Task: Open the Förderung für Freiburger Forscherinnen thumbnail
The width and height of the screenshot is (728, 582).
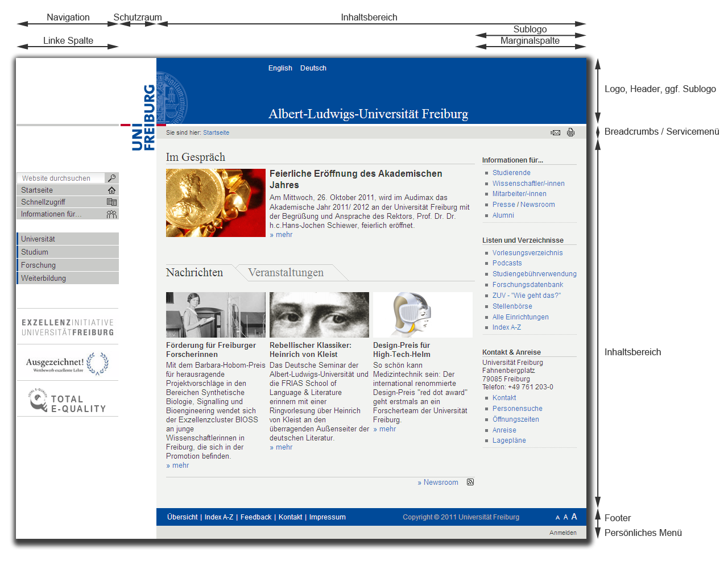Action: pyautogui.click(x=216, y=315)
